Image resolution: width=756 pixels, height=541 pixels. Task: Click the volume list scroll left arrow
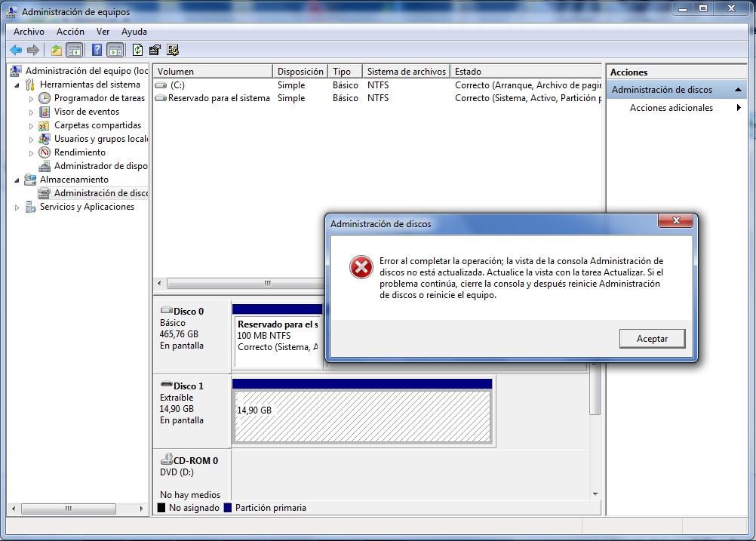click(x=160, y=283)
